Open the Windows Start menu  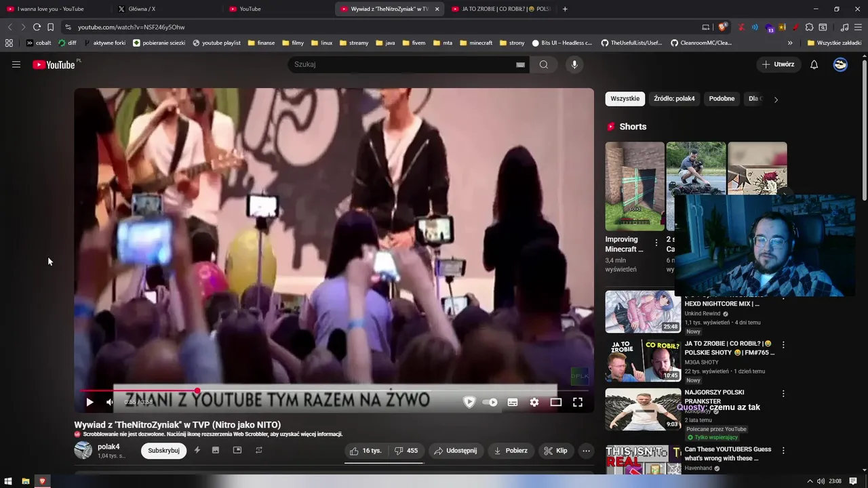[9, 481]
